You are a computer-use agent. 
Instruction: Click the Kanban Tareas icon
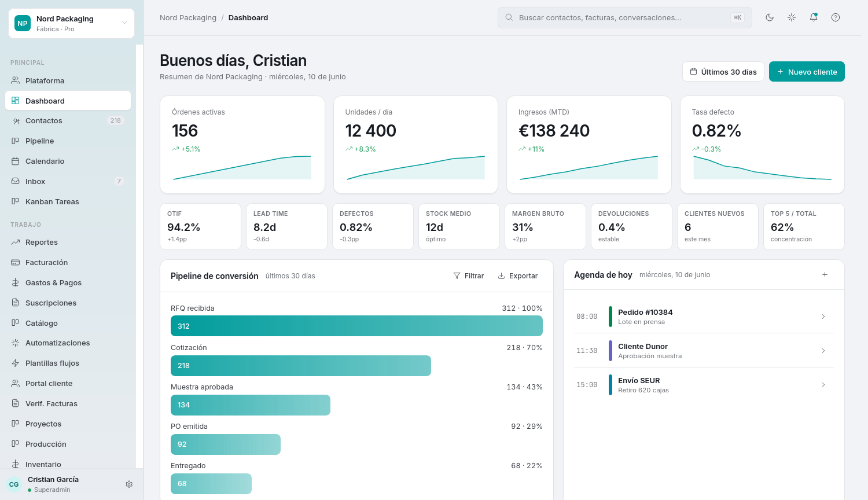[x=16, y=201]
